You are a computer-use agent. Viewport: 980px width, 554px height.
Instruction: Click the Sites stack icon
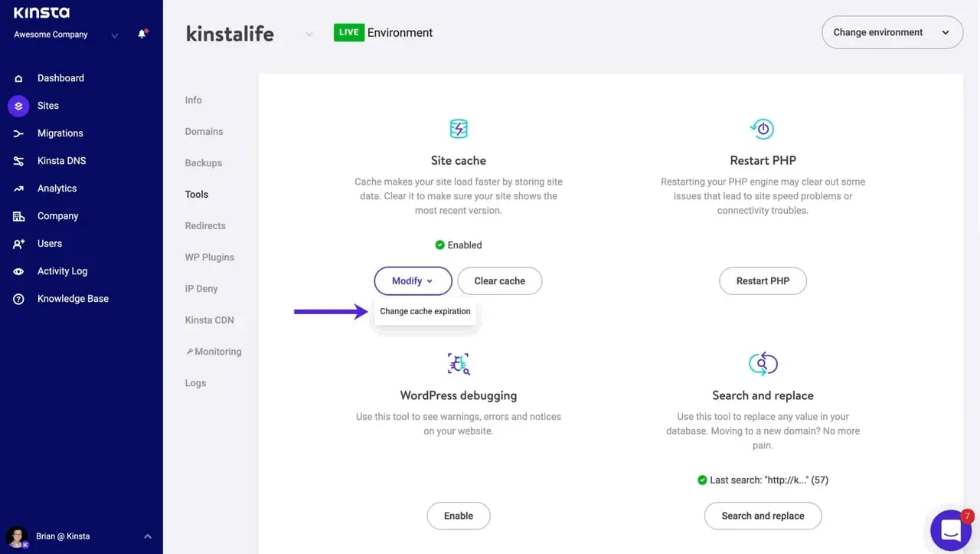click(x=18, y=106)
